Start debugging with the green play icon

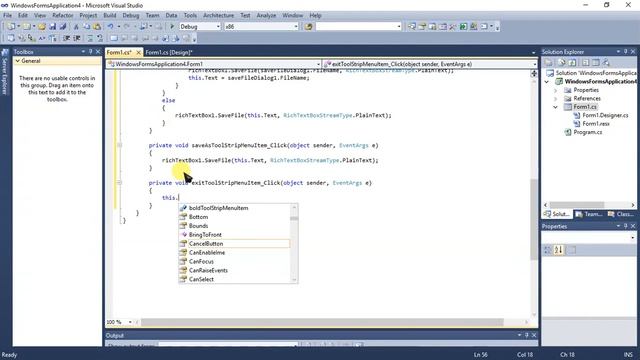point(172,27)
